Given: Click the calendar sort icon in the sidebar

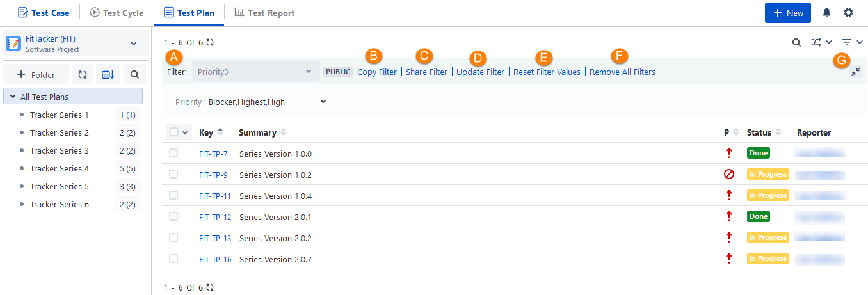Looking at the screenshot, I should click(108, 75).
